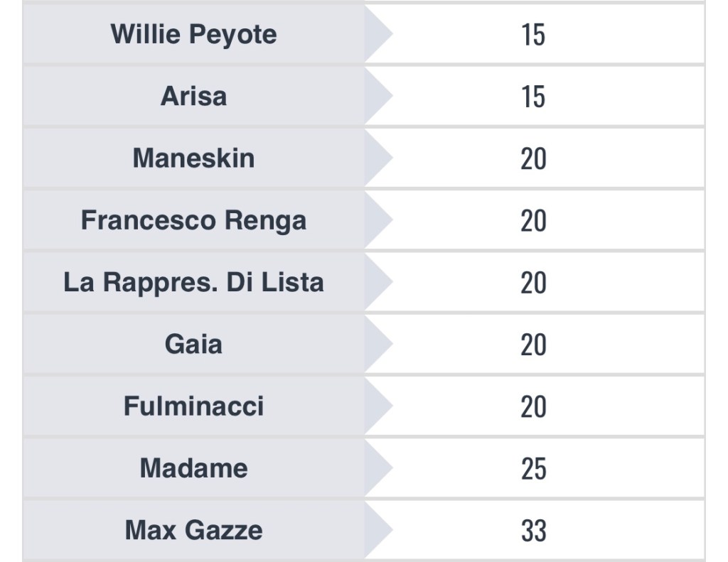The height and width of the screenshot is (562, 728).
Task: Click the Fulminacci row name
Action: (193, 406)
